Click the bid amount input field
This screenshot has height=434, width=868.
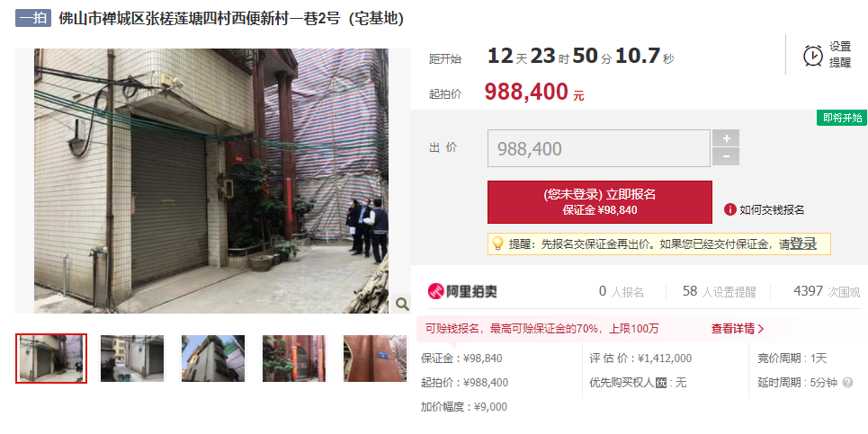point(598,148)
